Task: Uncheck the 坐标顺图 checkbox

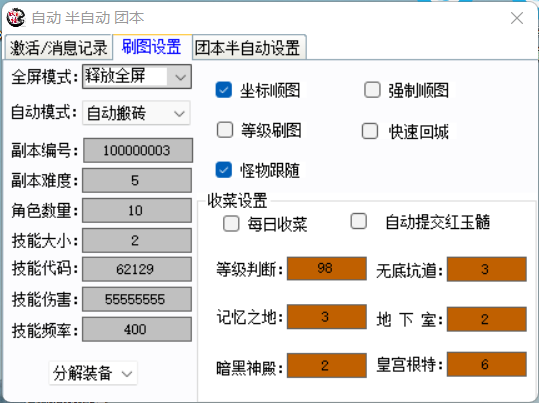Action: click(x=223, y=90)
